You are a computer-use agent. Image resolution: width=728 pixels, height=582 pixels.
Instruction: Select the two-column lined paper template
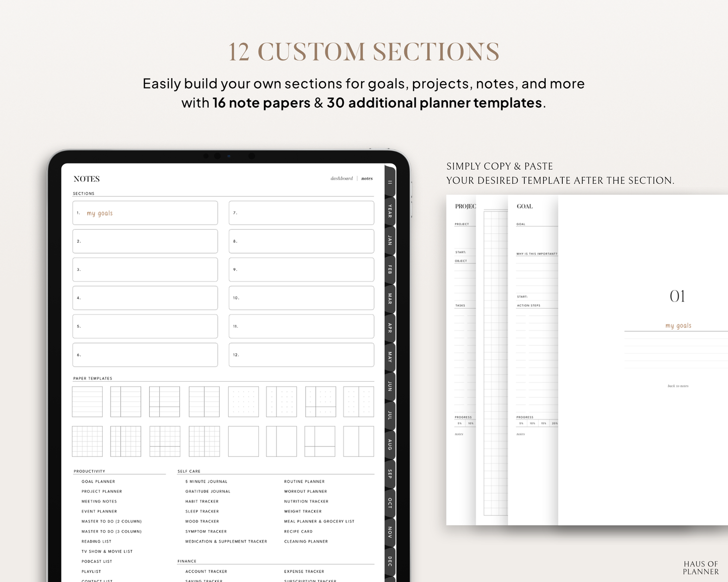(x=125, y=401)
